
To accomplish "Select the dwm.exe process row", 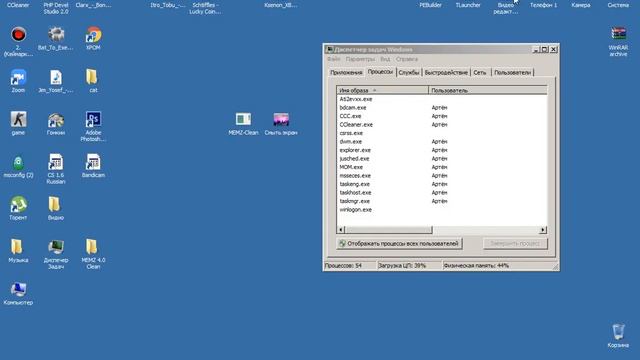I will [x=442, y=142].
